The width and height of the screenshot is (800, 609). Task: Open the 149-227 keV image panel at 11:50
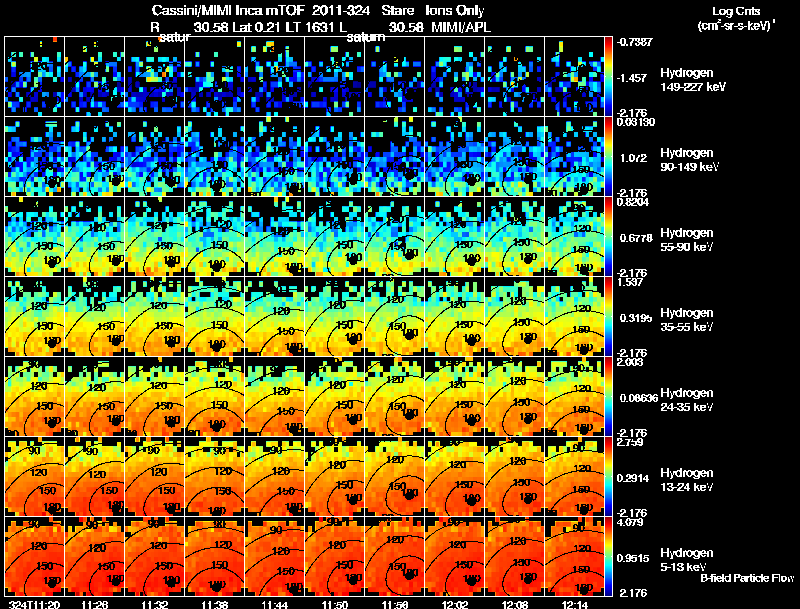click(x=335, y=77)
